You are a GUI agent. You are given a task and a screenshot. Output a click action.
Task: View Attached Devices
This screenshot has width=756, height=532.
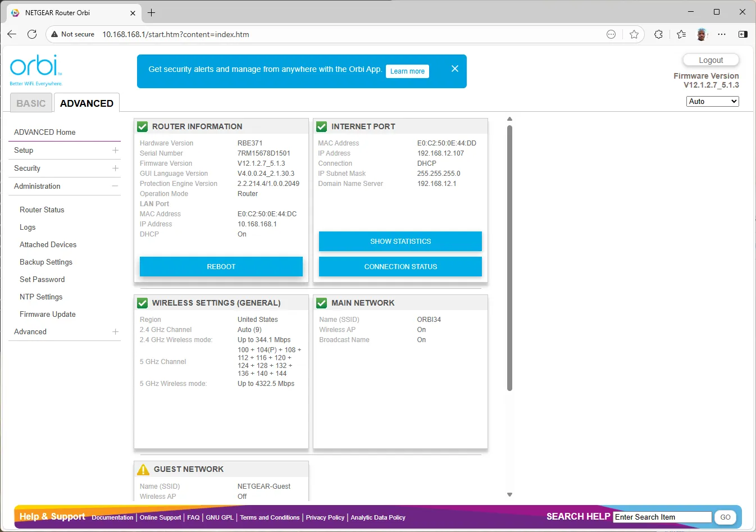[x=48, y=244]
